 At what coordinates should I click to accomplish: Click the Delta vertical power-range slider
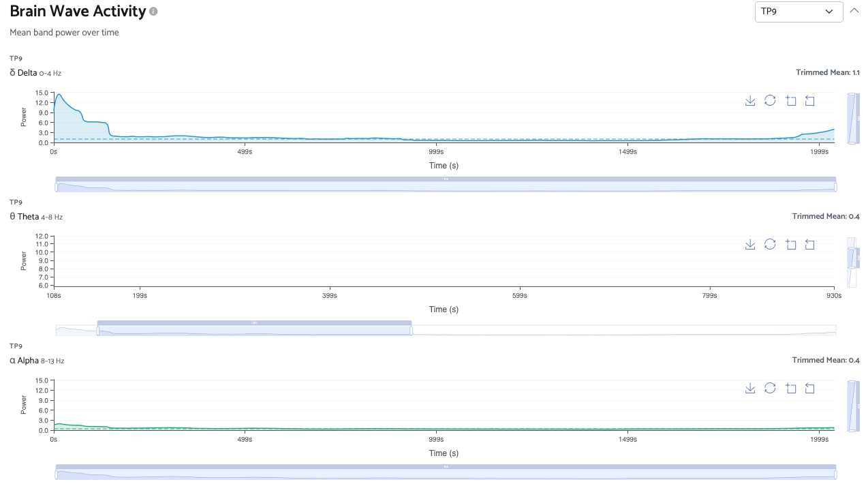pyautogui.click(x=852, y=118)
